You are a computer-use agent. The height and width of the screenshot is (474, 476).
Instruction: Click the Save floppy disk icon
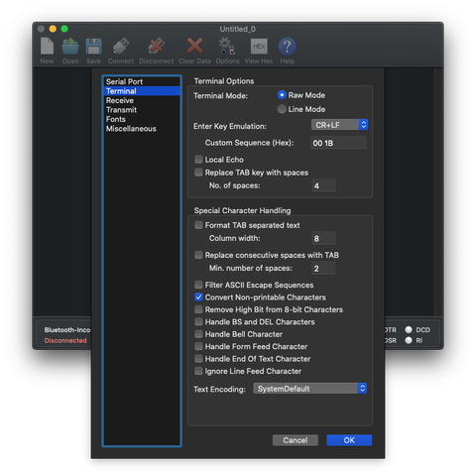pos(93,46)
